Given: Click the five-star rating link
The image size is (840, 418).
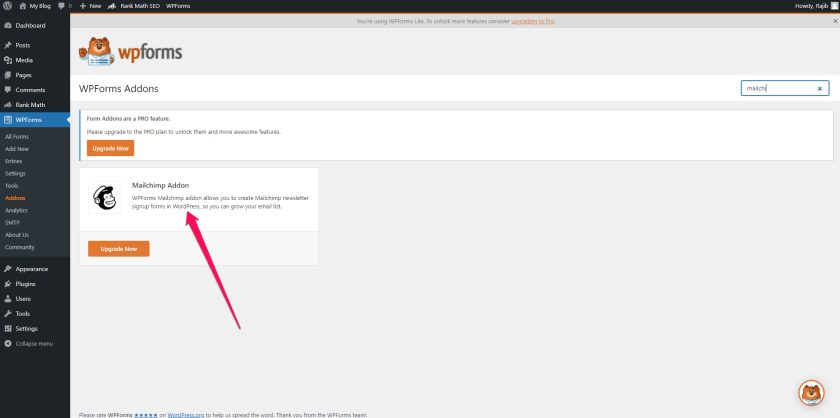Looking at the screenshot, I should click(x=146, y=415).
